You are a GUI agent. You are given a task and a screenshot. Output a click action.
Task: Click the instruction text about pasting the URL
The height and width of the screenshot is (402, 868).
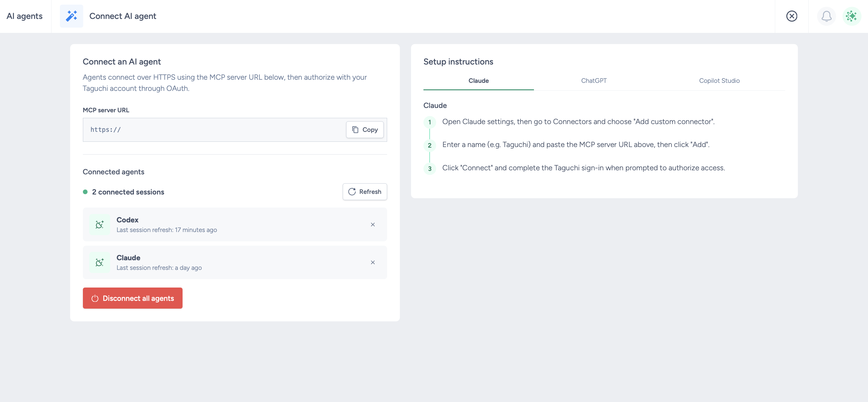click(x=576, y=145)
